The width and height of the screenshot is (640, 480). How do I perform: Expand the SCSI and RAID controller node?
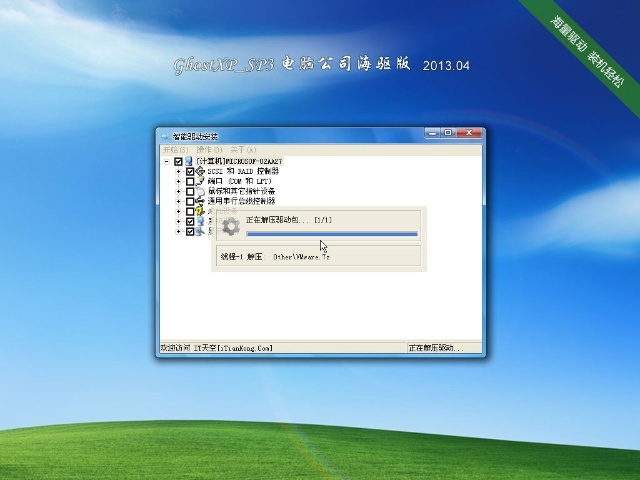click(178, 171)
